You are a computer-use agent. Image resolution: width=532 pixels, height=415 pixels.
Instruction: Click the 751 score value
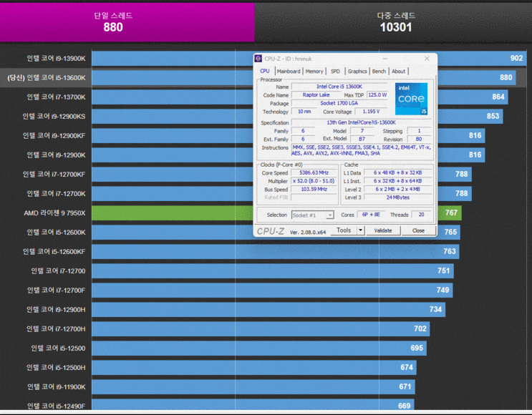[x=443, y=271]
